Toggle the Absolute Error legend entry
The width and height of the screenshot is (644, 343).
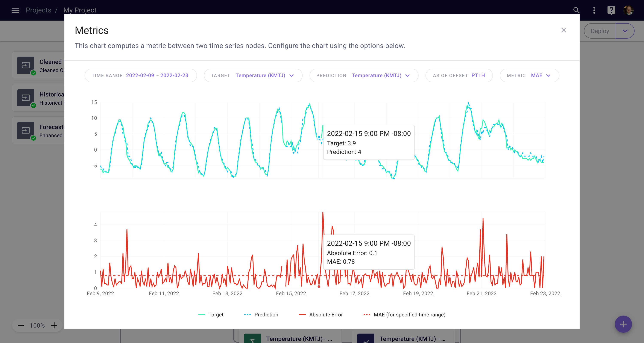pyautogui.click(x=321, y=314)
